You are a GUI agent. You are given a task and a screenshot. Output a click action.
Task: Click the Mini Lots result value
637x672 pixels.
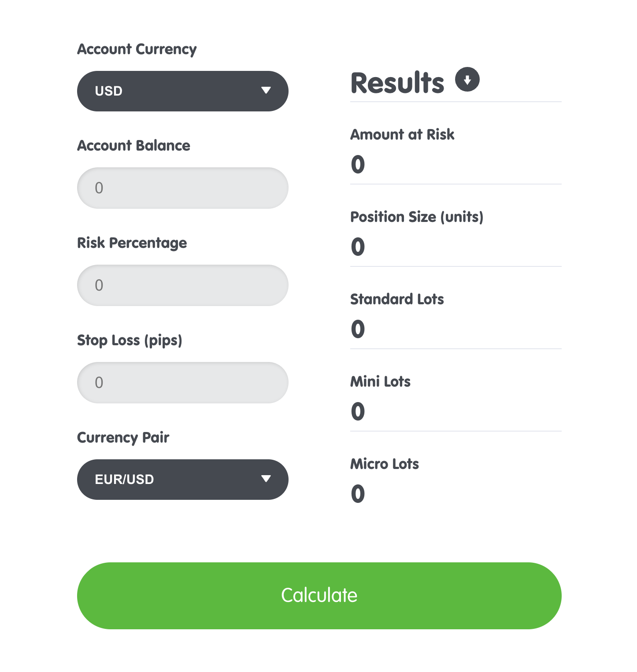click(x=358, y=411)
